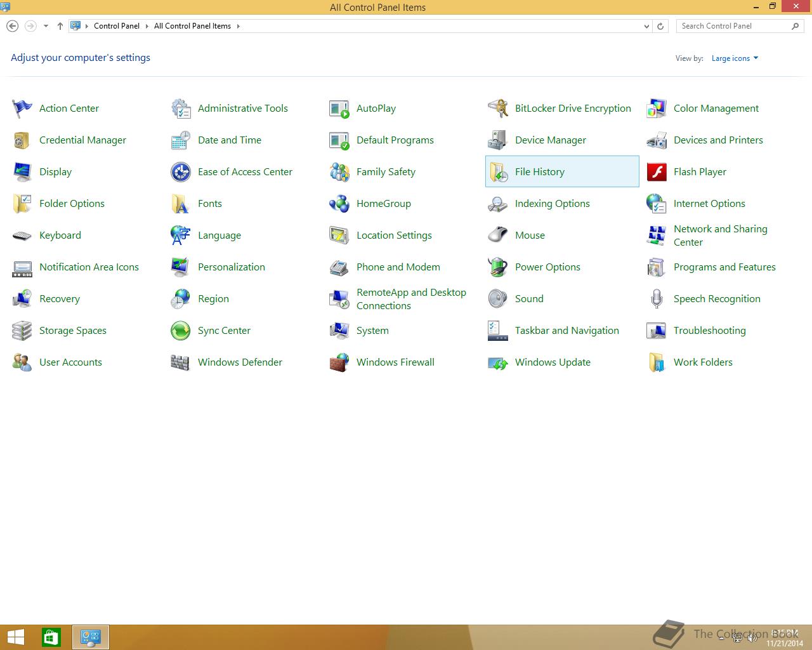The image size is (812, 650).
Task: Open Location Settings link
Action: [x=394, y=235]
